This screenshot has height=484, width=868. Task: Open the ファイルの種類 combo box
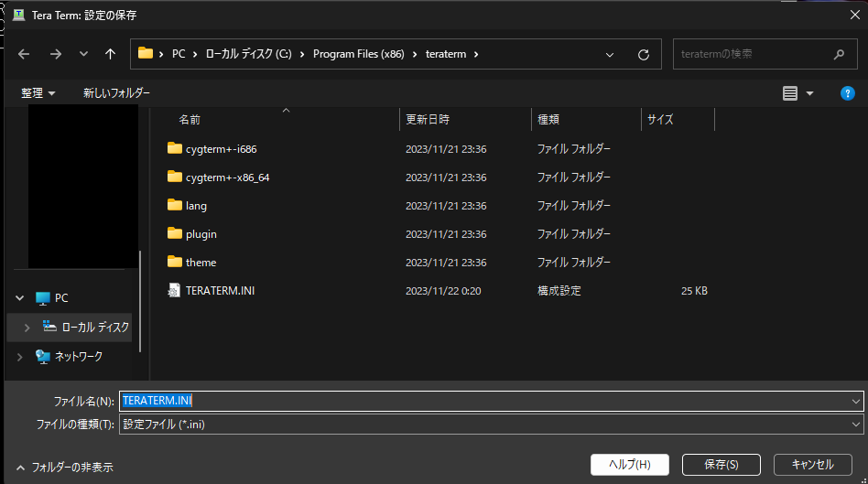tap(491, 425)
